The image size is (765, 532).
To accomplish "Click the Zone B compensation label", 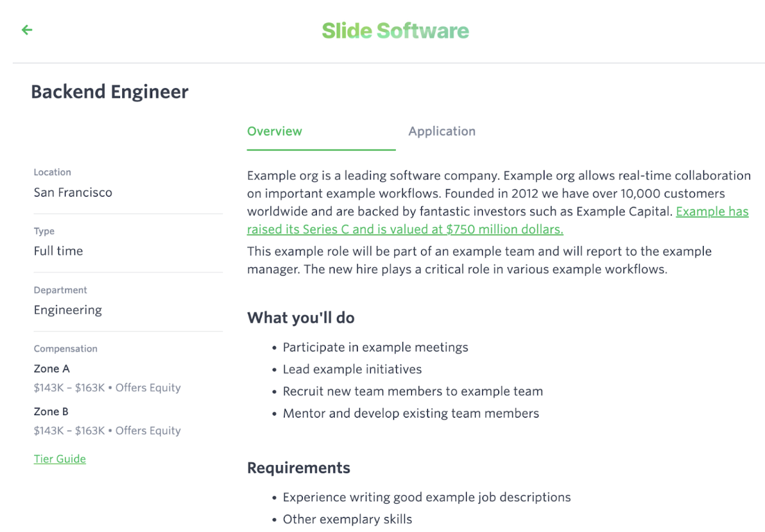I will point(51,411).
